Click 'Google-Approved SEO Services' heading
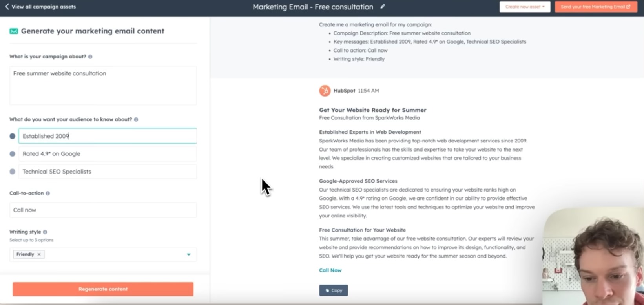Viewport: 644px width, 305px height. point(358,181)
